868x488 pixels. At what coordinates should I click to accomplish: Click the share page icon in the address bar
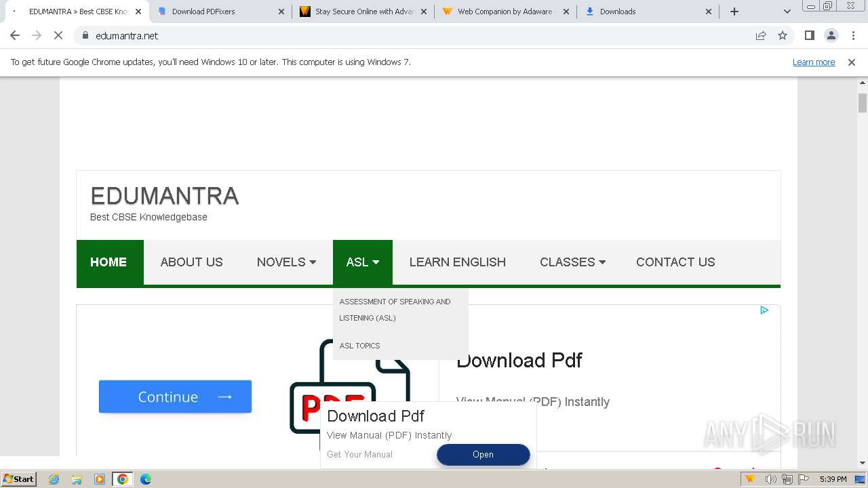coord(761,35)
